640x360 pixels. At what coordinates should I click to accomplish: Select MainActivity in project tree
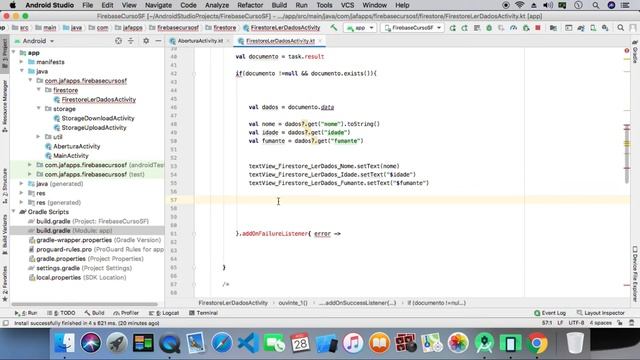pos(71,156)
